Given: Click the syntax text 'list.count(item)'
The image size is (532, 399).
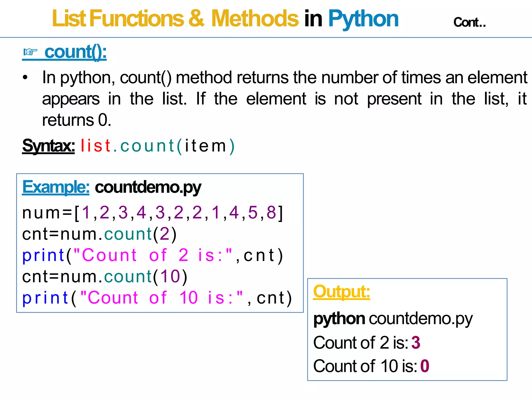Looking at the screenshot, I should pos(158,146).
